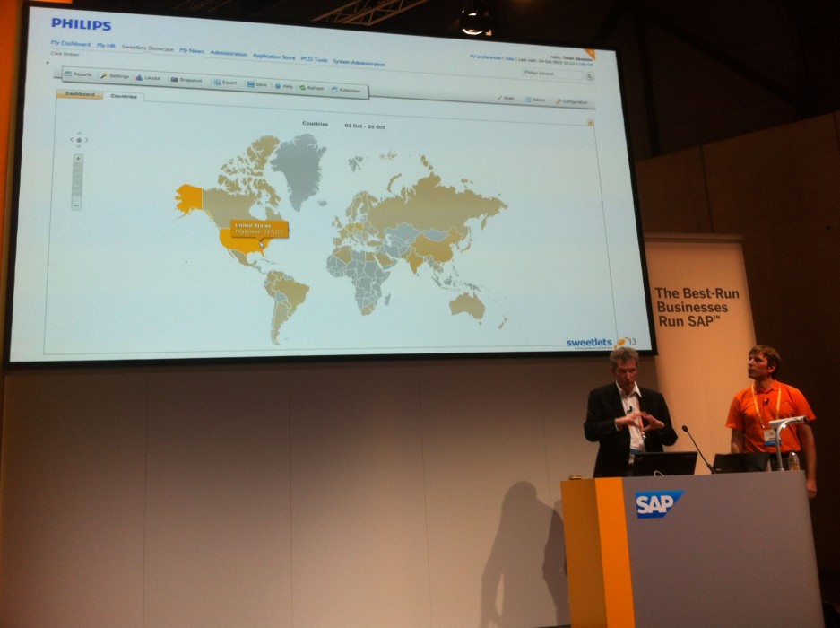Select Australia on the map
The width and height of the screenshot is (840, 628).
pyautogui.click(x=467, y=306)
